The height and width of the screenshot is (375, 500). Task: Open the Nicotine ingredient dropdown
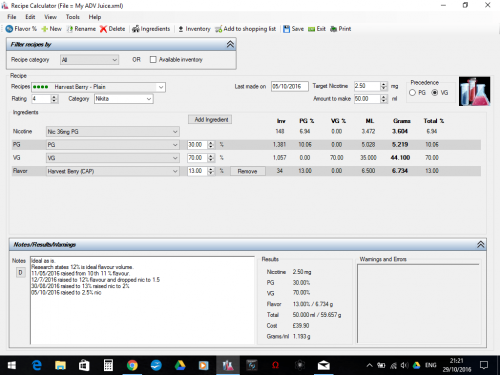[113, 132]
